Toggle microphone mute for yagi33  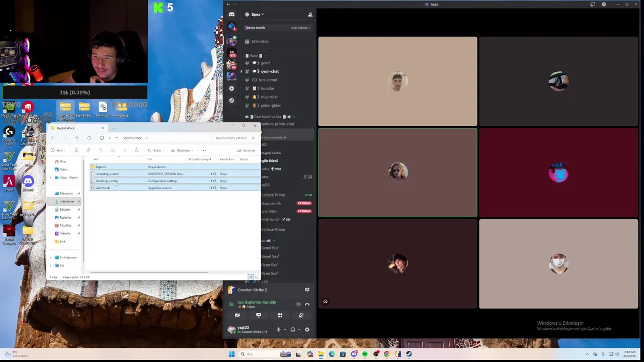point(278,330)
